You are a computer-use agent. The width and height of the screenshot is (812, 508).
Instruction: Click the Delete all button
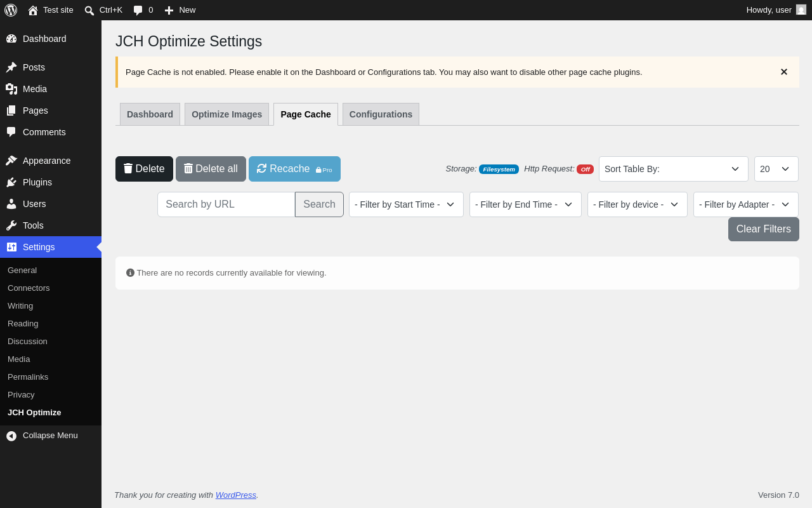click(x=211, y=169)
